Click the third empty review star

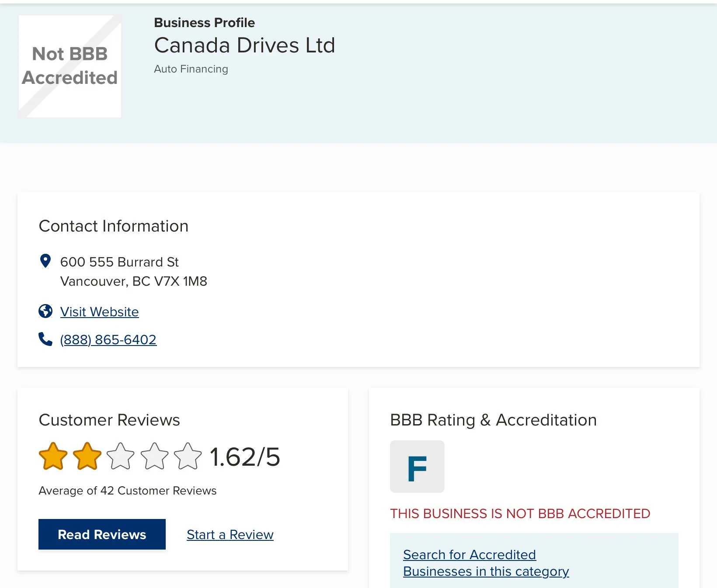121,456
